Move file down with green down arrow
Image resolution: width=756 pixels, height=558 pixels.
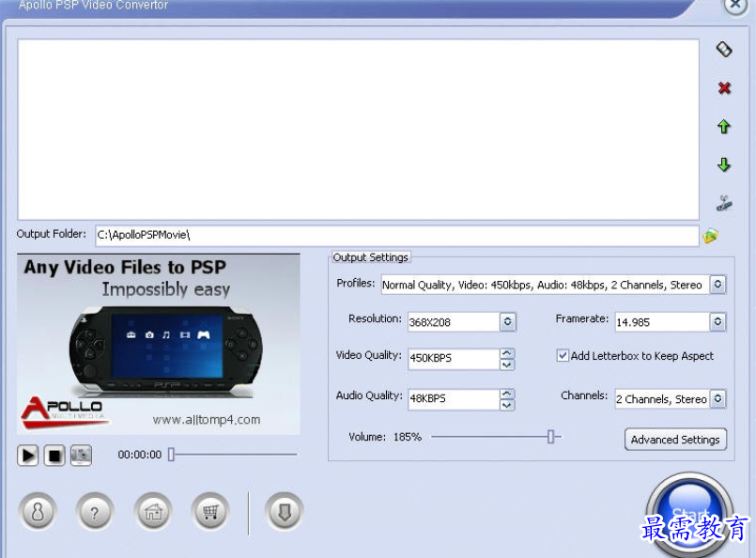coord(723,165)
